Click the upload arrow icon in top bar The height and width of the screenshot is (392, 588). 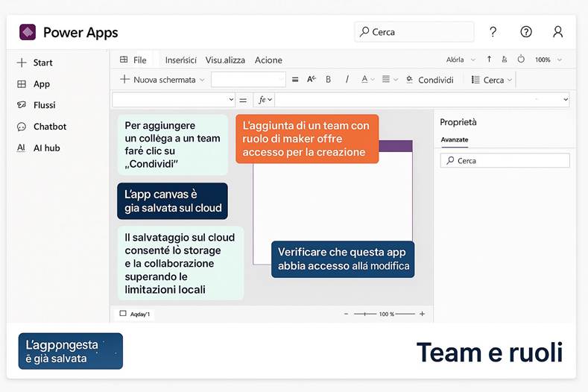(489, 60)
